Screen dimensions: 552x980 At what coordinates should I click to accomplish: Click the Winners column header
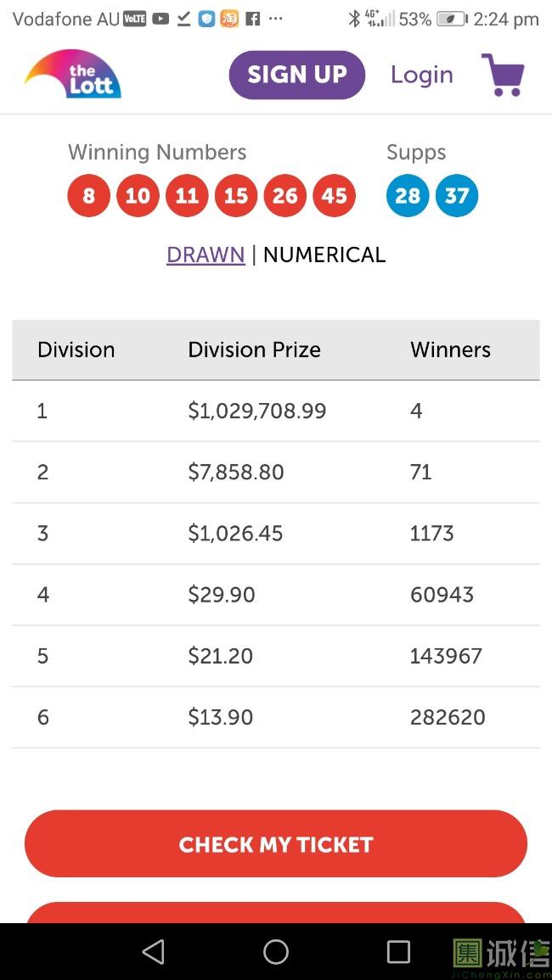tap(450, 350)
